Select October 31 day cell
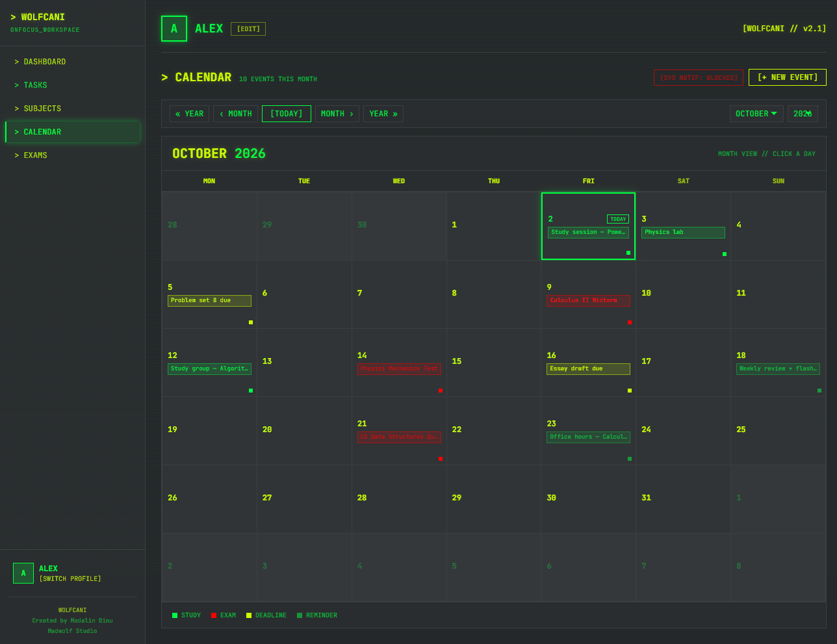Image resolution: width=837 pixels, height=644 pixels. point(683,499)
